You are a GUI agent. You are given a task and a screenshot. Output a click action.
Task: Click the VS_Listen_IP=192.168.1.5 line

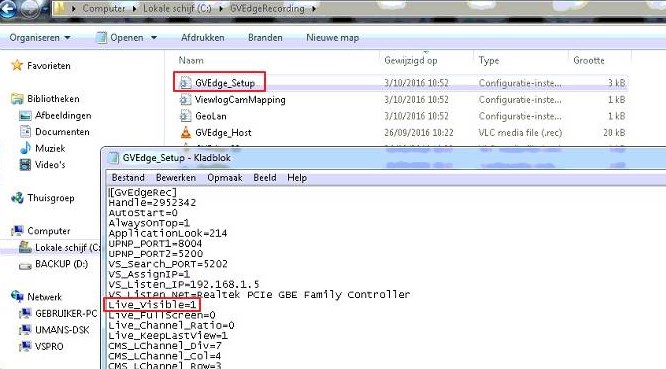pyautogui.click(x=183, y=284)
